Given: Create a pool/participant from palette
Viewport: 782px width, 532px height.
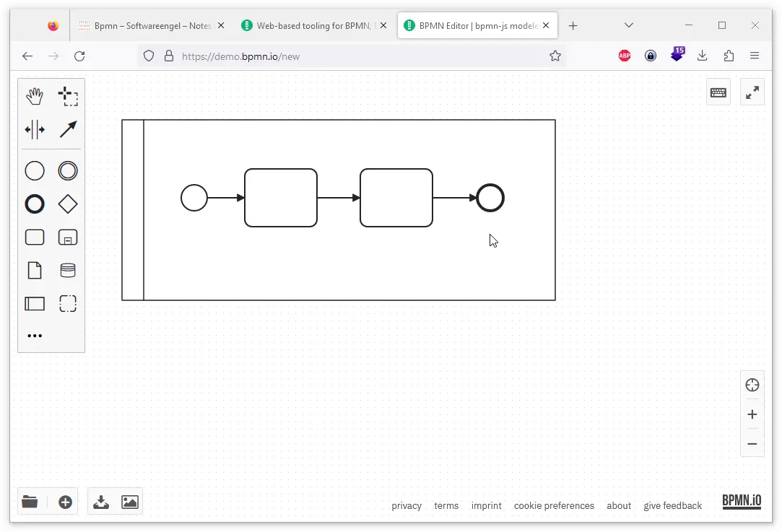Looking at the screenshot, I should coord(35,304).
